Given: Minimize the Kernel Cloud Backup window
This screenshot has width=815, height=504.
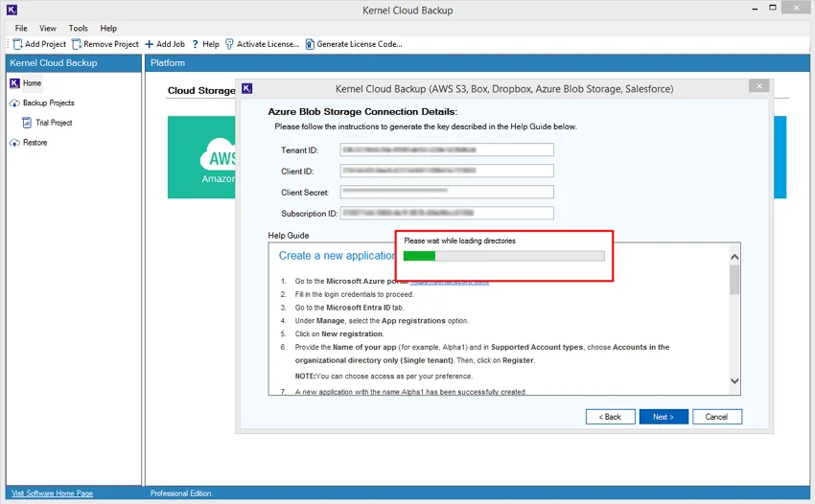Looking at the screenshot, I should (755, 9).
